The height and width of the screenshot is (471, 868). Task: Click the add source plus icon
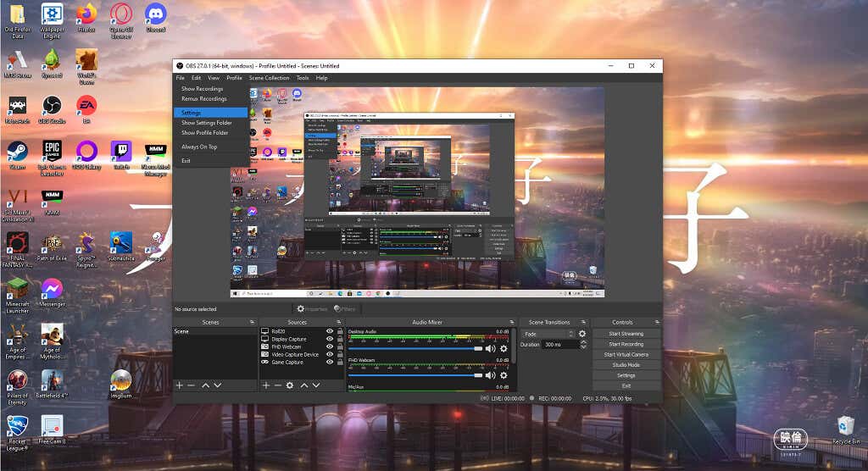pyautogui.click(x=264, y=385)
